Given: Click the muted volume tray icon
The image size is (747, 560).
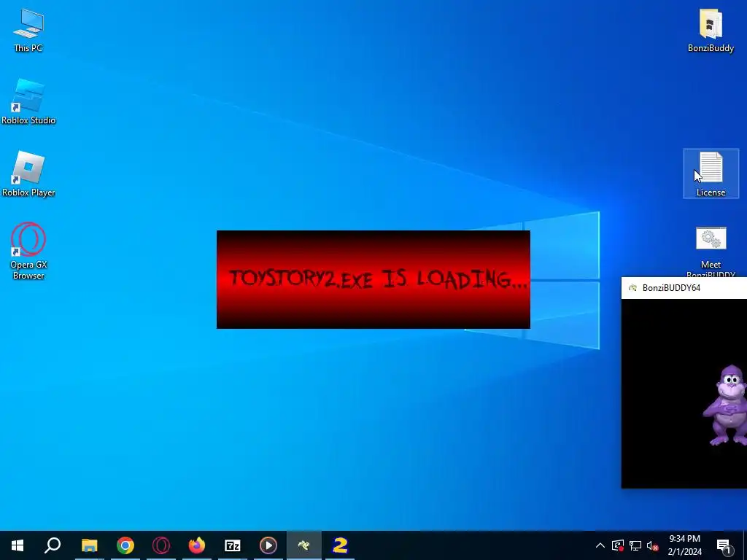Looking at the screenshot, I should coord(652,545).
